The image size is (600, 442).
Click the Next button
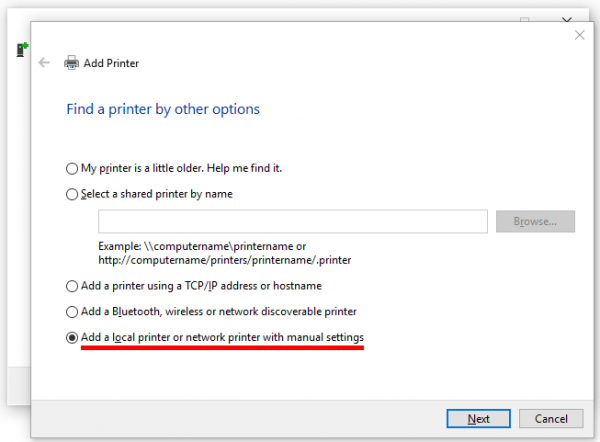[478, 418]
